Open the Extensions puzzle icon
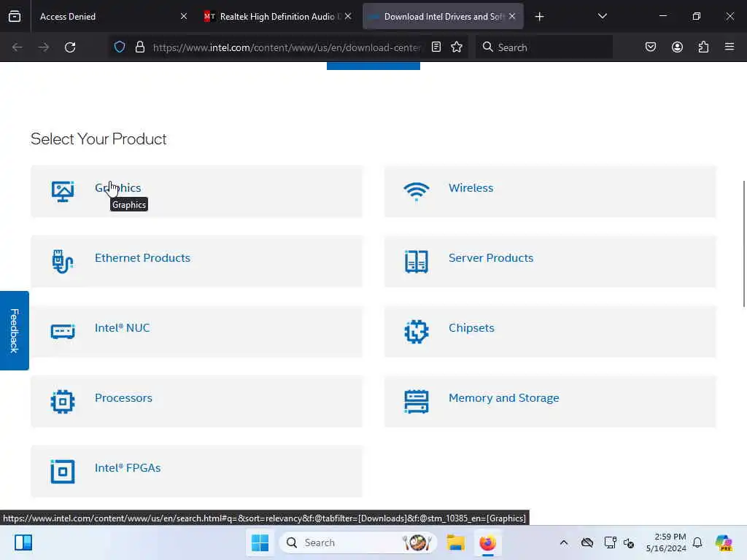Screen dimensions: 747x560 coord(703,47)
